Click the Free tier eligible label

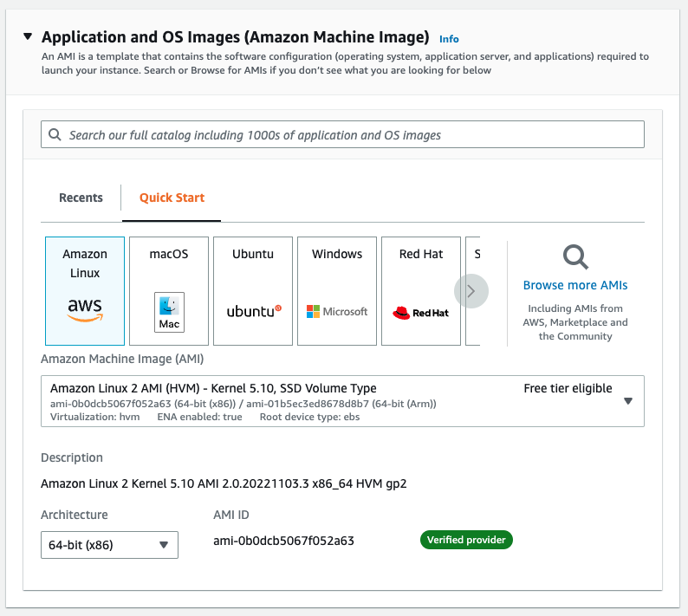[568, 388]
